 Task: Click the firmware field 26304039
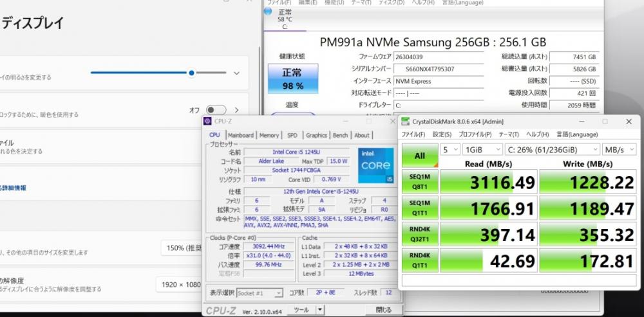[438, 57]
